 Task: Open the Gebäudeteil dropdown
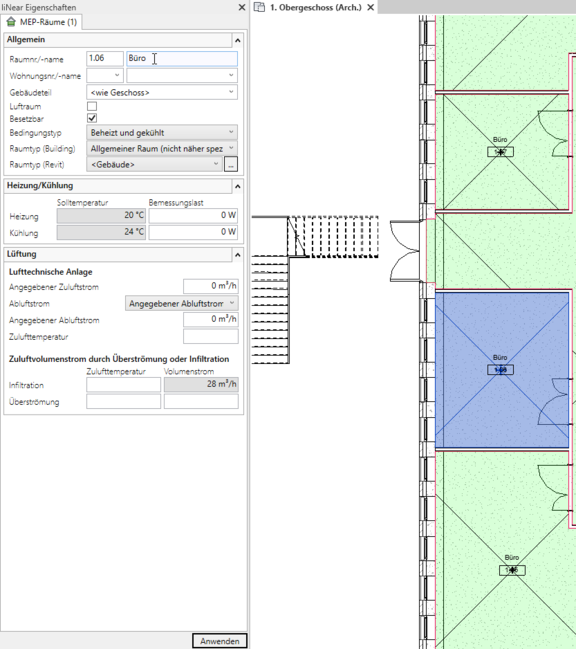point(162,92)
